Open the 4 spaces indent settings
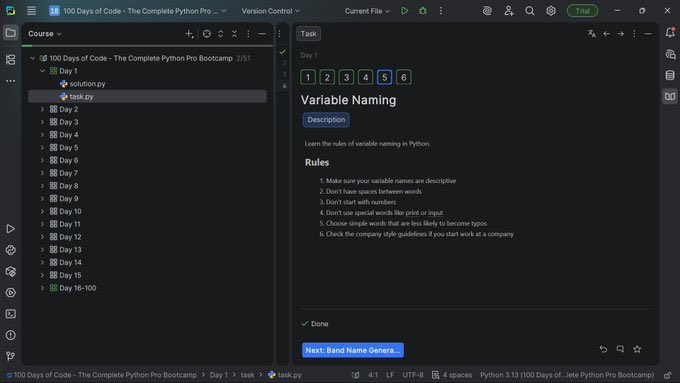 pyautogui.click(x=452, y=375)
